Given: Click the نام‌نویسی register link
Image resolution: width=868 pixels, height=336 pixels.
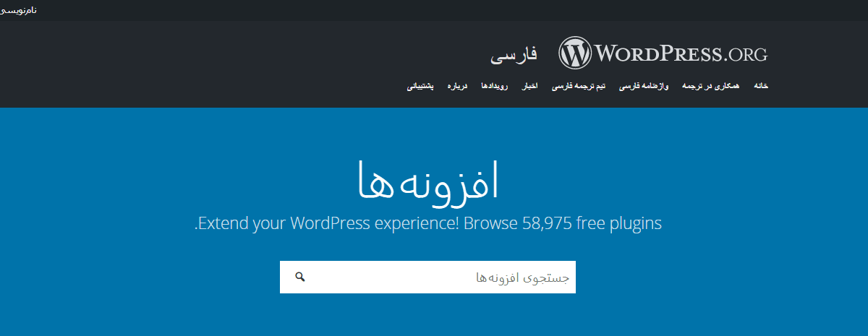Looking at the screenshot, I should [x=19, y=10].
